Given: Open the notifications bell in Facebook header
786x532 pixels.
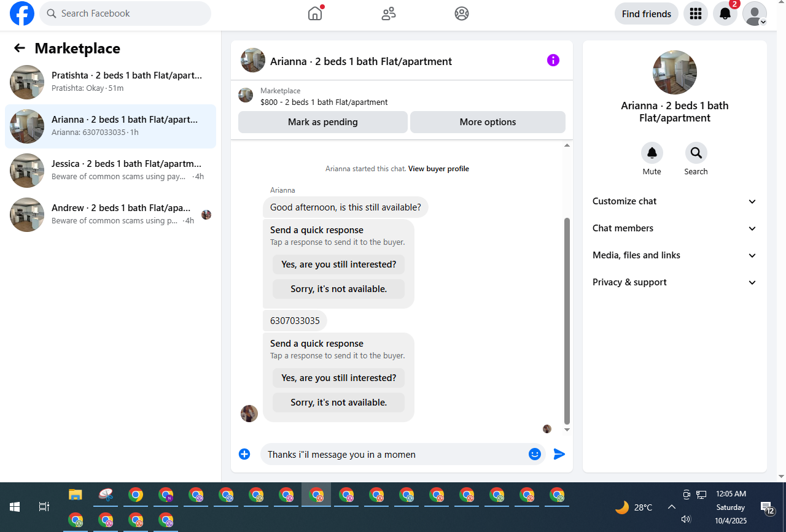Looking at the screenshot, I should tap(725, 13).
